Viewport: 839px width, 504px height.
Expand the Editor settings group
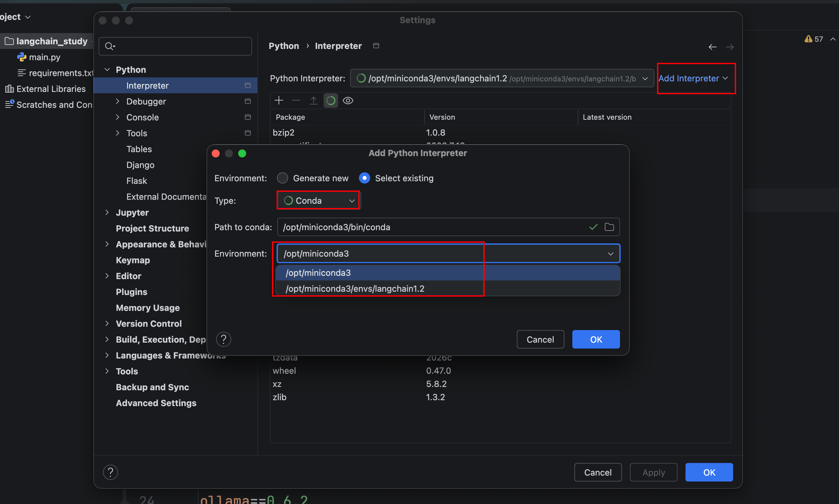[107, 276]
